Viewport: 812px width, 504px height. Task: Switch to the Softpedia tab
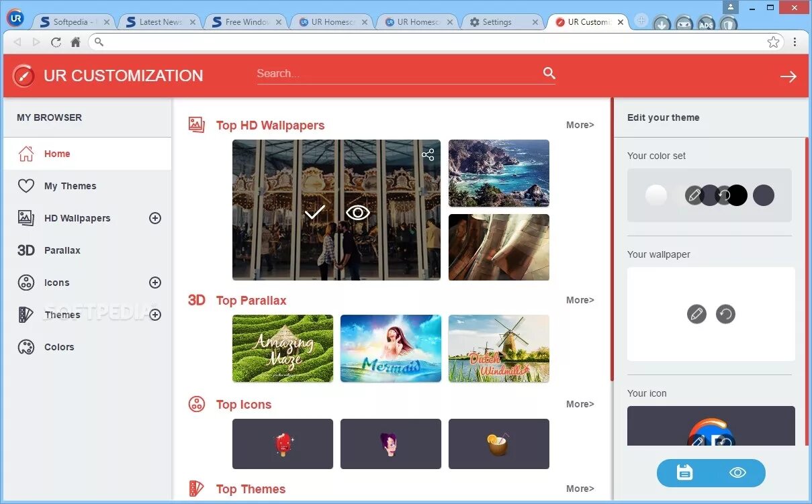tap(73, 22)
